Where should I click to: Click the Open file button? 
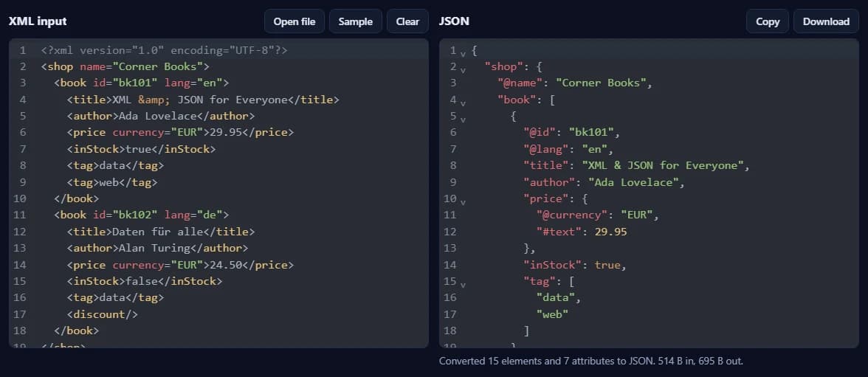294,21
